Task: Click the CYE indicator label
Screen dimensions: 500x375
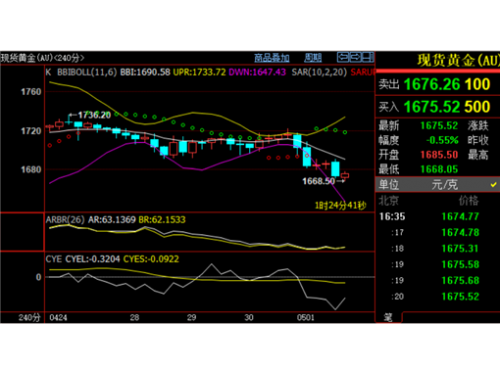Action: 54,259
